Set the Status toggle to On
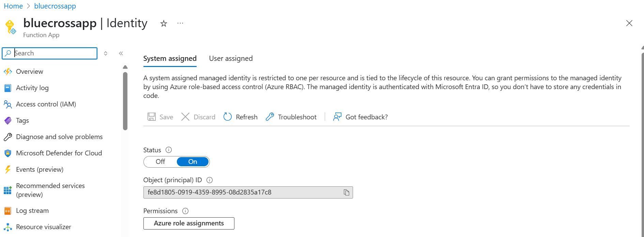644x237 pixels. pyautogui.click(x=193, y=162)
